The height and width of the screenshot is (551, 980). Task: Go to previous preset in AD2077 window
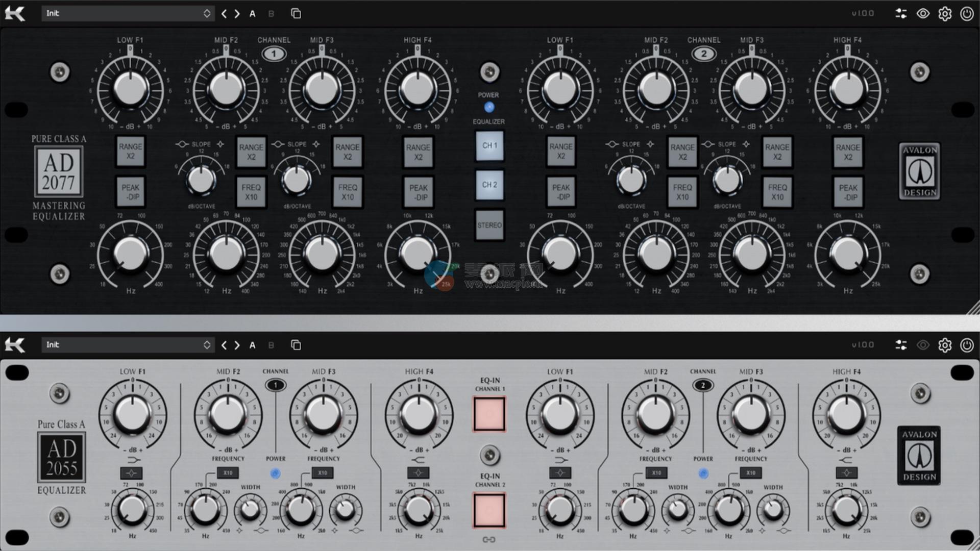coord(224,14)
